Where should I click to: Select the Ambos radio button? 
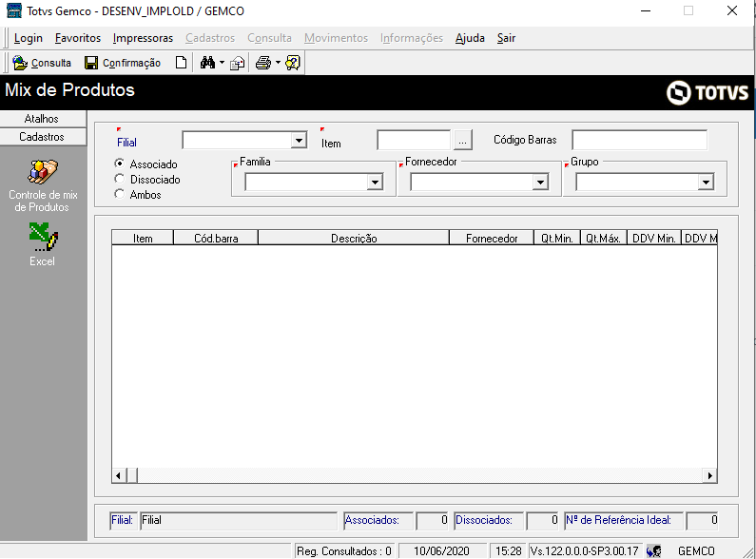coord(120,194)
